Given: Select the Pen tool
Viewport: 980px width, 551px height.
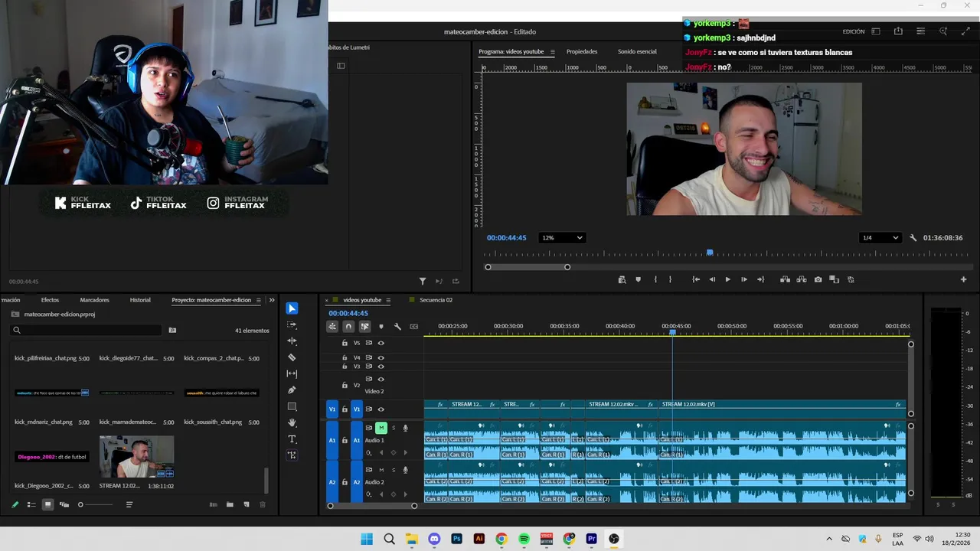Looking at the screenshot, I should (292, 390).
